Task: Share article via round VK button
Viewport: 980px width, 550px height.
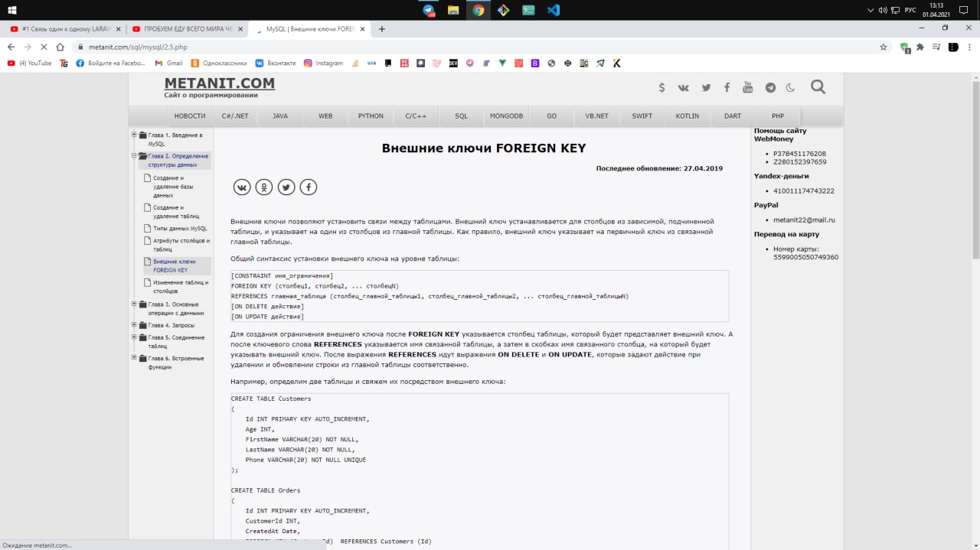Action: [242, 187]
